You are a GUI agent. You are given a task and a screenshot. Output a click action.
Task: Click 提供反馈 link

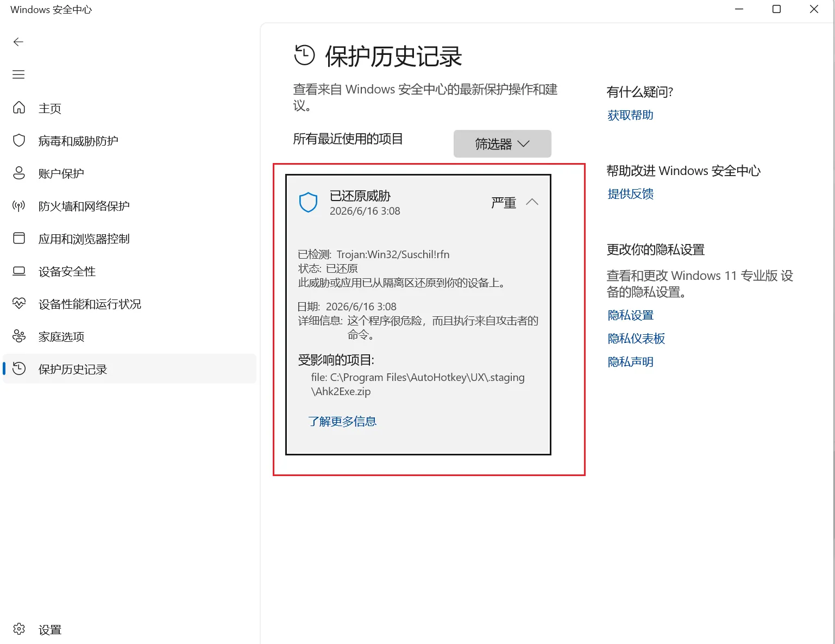pos(630,193)
